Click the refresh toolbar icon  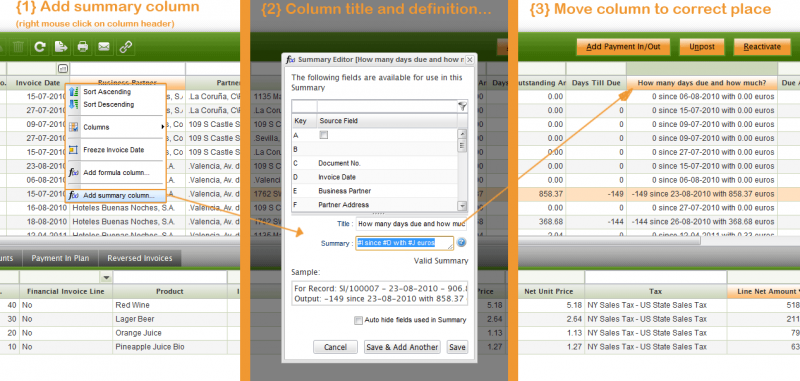(40, 47)
